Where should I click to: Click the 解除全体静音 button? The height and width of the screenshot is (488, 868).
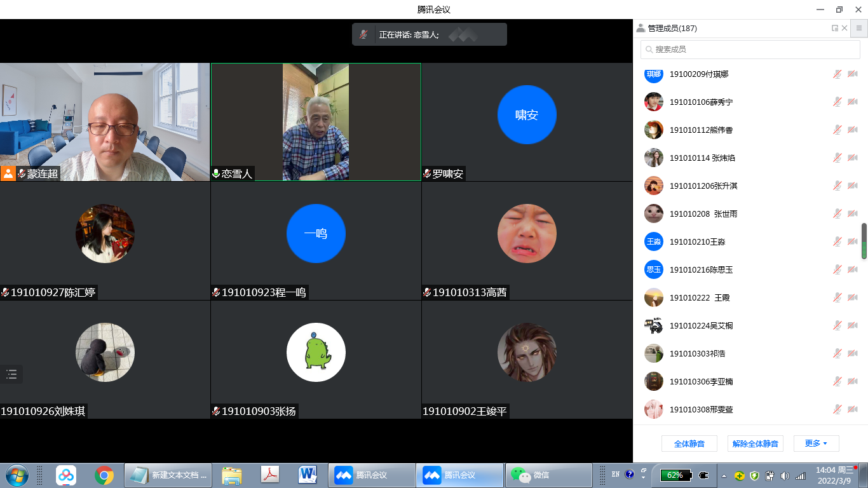click(x=755, y=444)
